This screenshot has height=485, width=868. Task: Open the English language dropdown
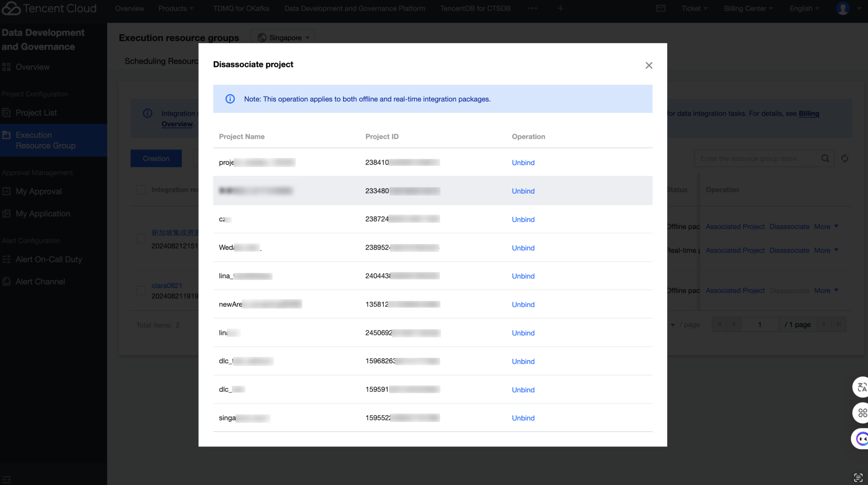pyautogui.click(x=804, y=8)
